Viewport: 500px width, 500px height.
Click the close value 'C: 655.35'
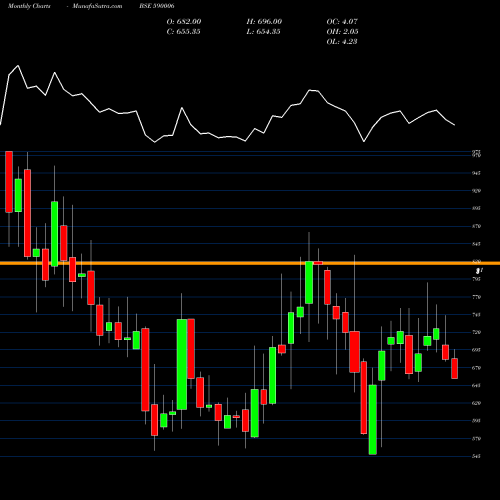(183, 31)
